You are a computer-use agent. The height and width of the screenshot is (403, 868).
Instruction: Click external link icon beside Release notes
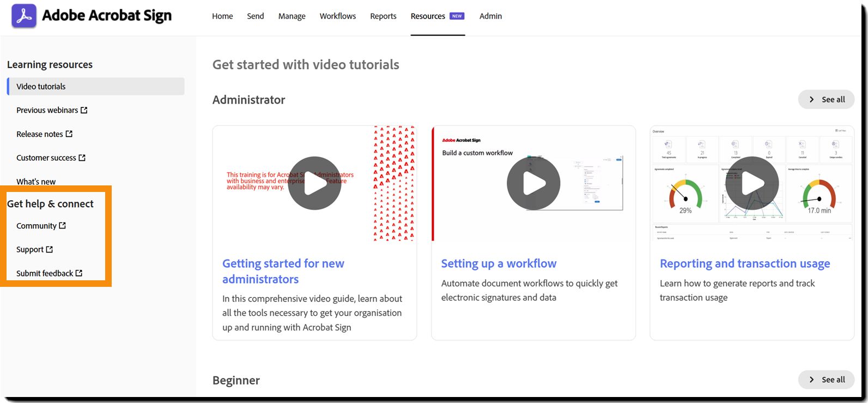click(69, 134)
